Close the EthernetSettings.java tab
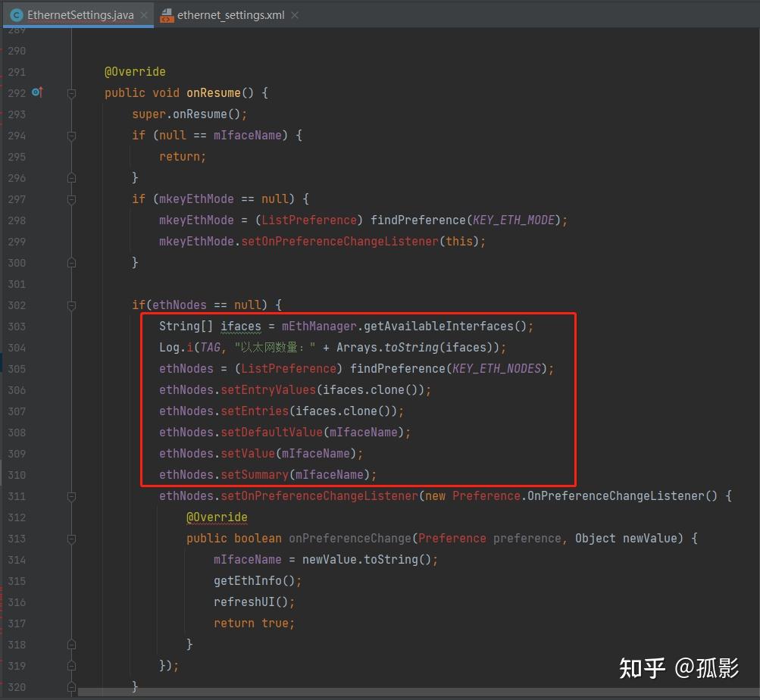Screen dimensions: 760x700 click(143, 14)
